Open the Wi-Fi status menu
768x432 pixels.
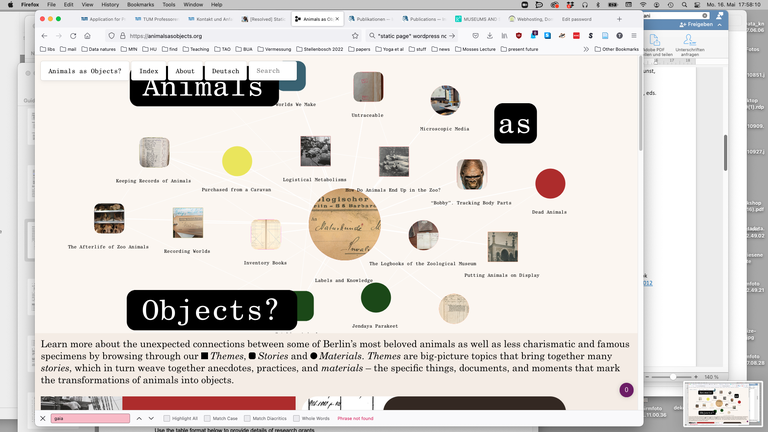643,4
